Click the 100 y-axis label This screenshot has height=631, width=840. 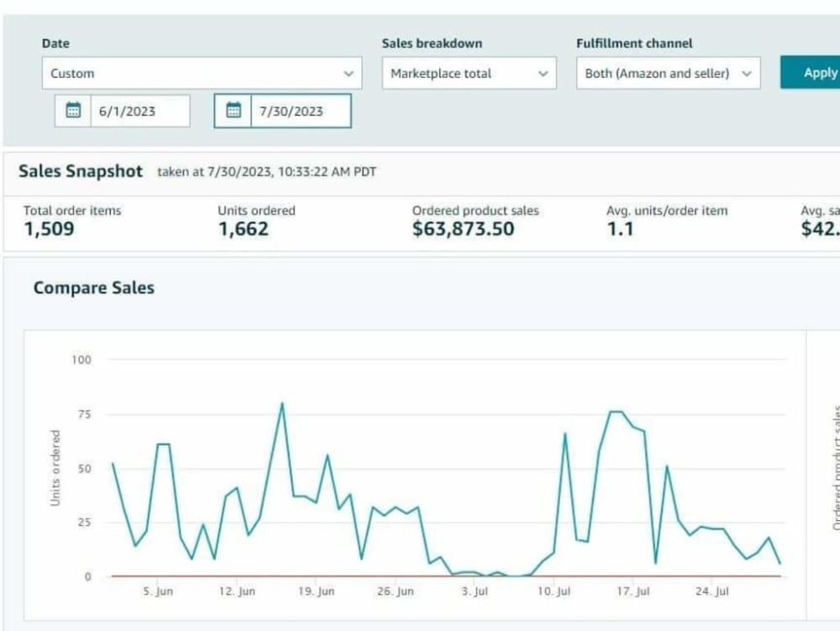[x=81, y=360]
